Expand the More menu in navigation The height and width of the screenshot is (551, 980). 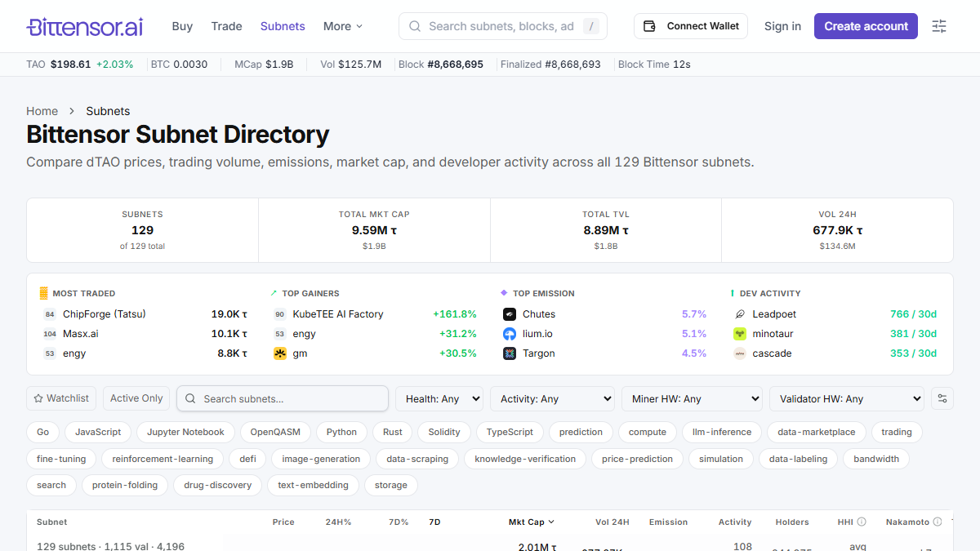pos(343,26)
